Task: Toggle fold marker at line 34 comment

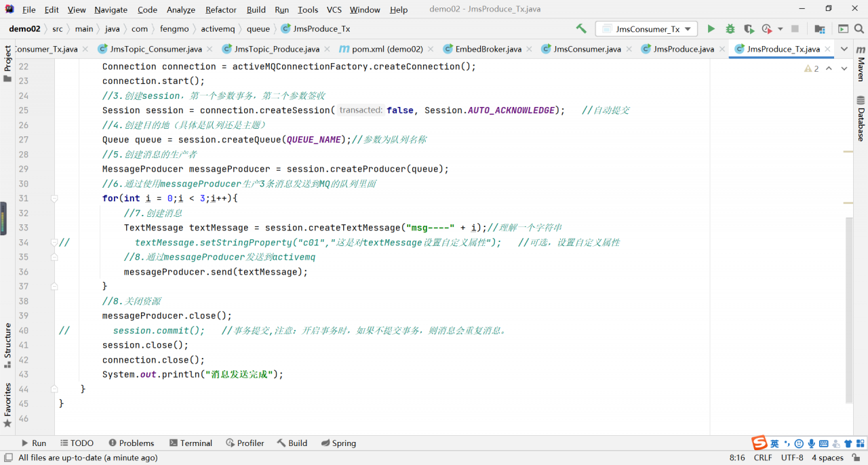Action: [x=54, y=243]
